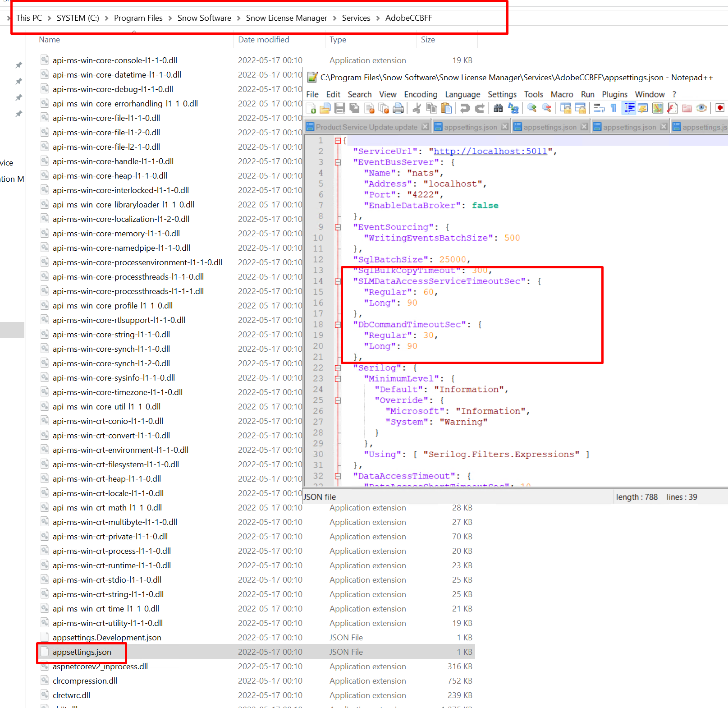Screen dimensions: 728x708
Task: Collapse the EventBusServer fold on line 3
Action: pos(338,162)
